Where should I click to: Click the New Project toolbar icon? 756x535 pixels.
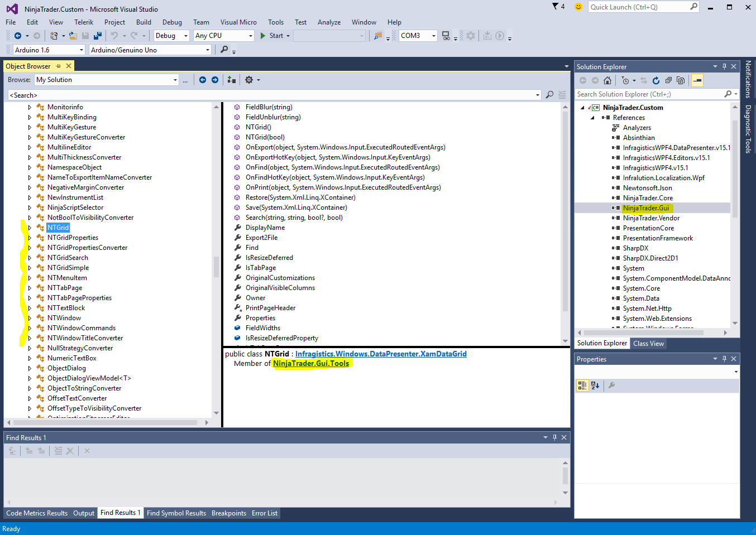[54, 36]
